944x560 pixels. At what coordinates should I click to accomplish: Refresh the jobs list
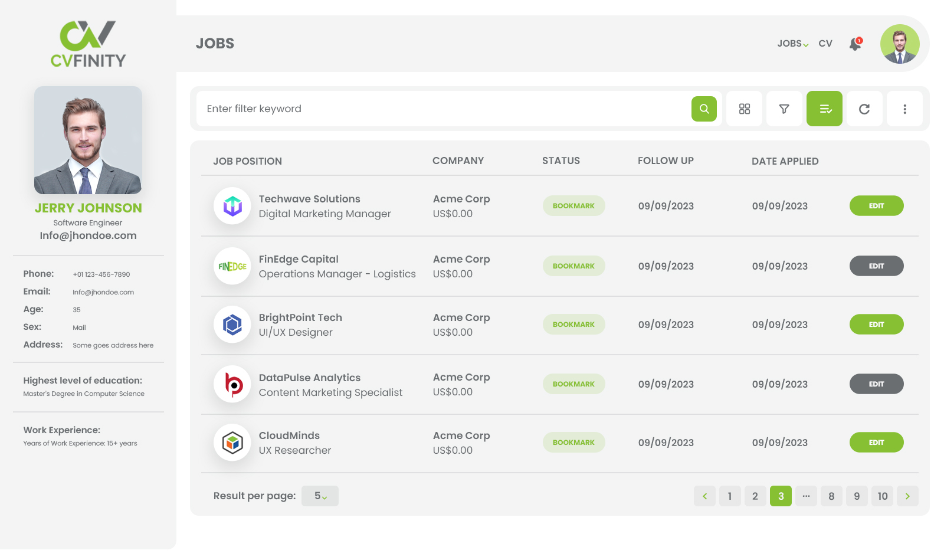(x=864, y=109)
